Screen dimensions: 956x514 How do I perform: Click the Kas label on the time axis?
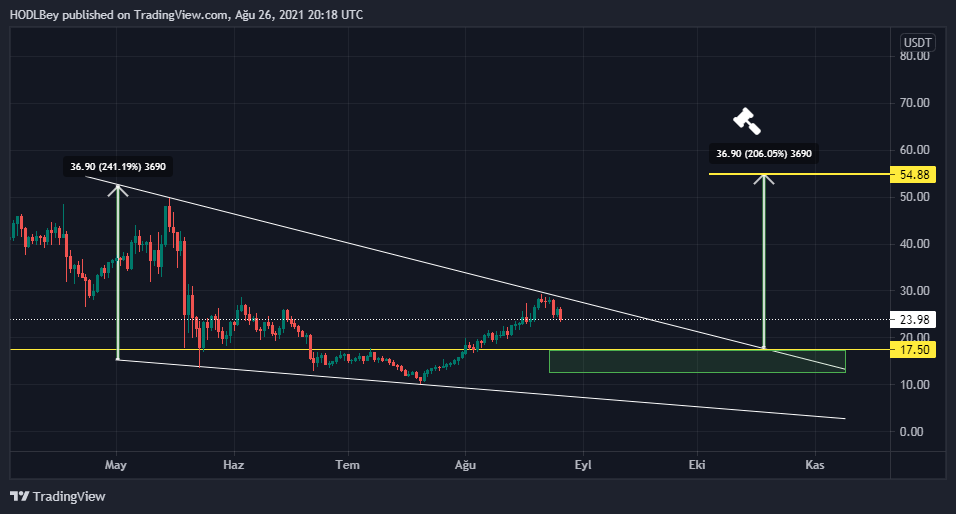coord(815,465)
